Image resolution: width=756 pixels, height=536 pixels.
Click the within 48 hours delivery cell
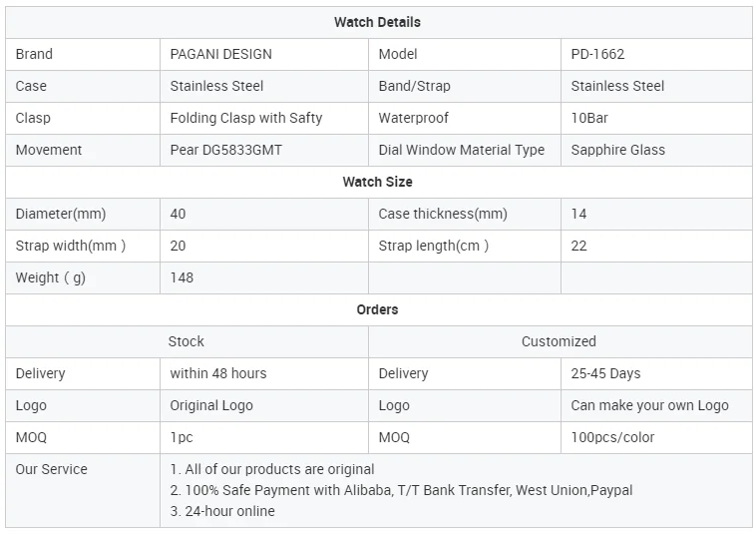click(218, 373)
